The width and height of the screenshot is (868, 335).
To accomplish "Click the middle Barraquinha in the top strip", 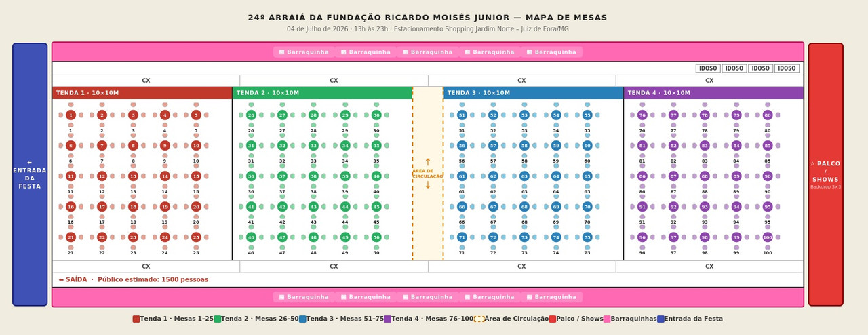I will (428, 52).
